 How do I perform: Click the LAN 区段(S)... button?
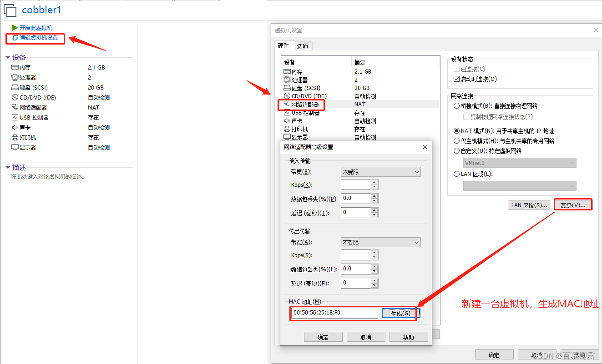point(530,205)
